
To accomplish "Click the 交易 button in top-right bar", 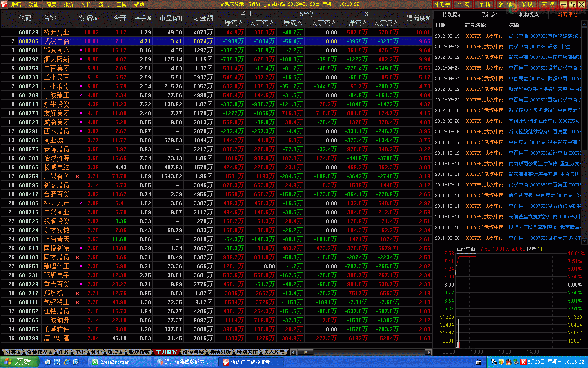I will (548, 4).
